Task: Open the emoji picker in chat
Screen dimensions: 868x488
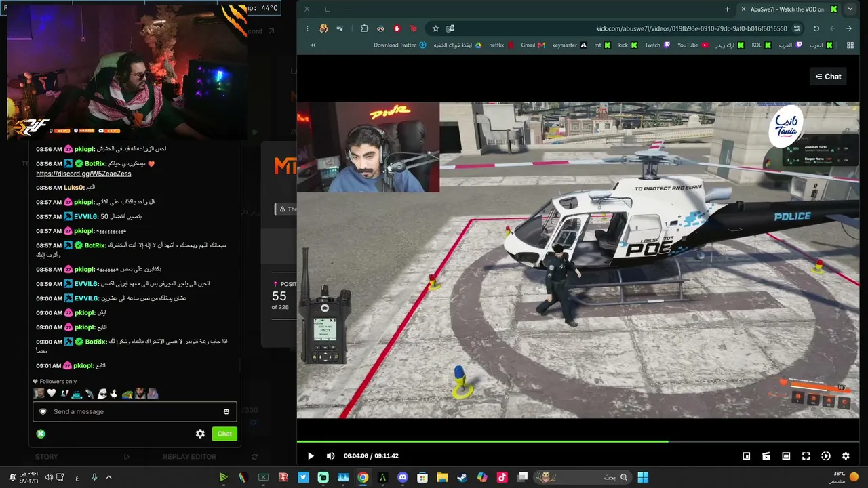Action: tap(226, 411)
